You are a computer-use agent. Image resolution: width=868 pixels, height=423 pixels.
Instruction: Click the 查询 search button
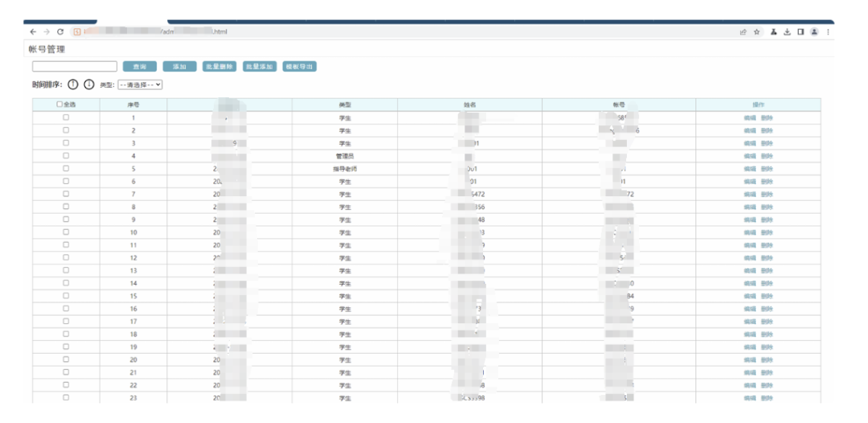click(140, 67)
